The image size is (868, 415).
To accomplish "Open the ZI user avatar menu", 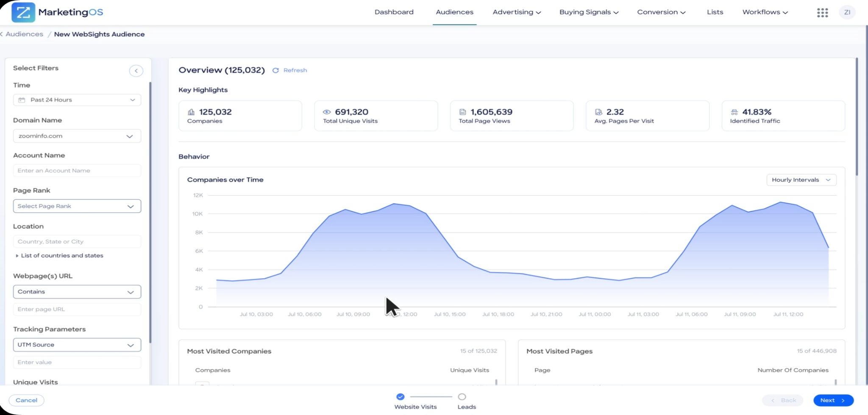I will 847,12.
